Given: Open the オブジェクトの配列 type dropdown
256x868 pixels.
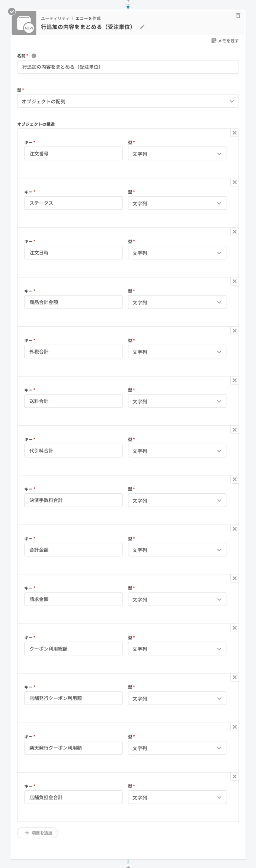Looking at the screenshot, I should pyautogui.click(x=128, y=101).
